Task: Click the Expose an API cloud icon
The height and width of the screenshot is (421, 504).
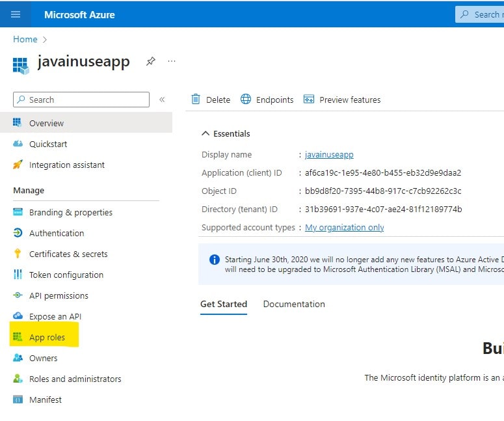Action: [18, 316]
